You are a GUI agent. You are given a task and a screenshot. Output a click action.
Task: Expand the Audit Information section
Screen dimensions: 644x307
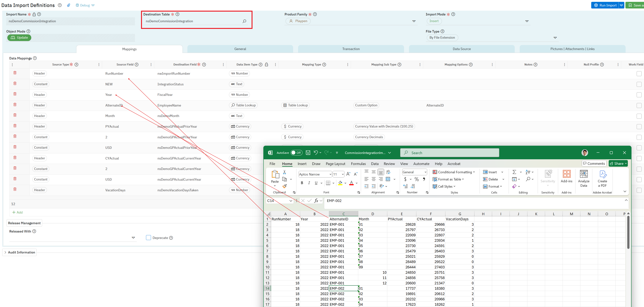click(19, 252)
